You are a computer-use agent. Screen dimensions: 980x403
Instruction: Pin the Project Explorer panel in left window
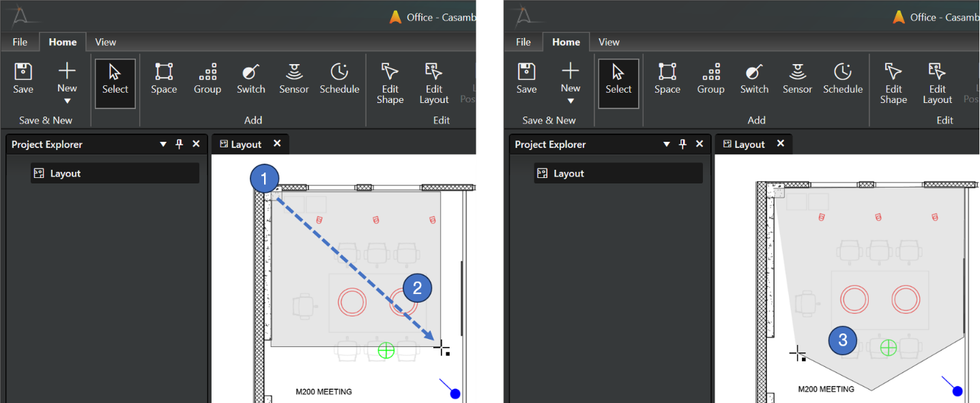coord(179,144)
